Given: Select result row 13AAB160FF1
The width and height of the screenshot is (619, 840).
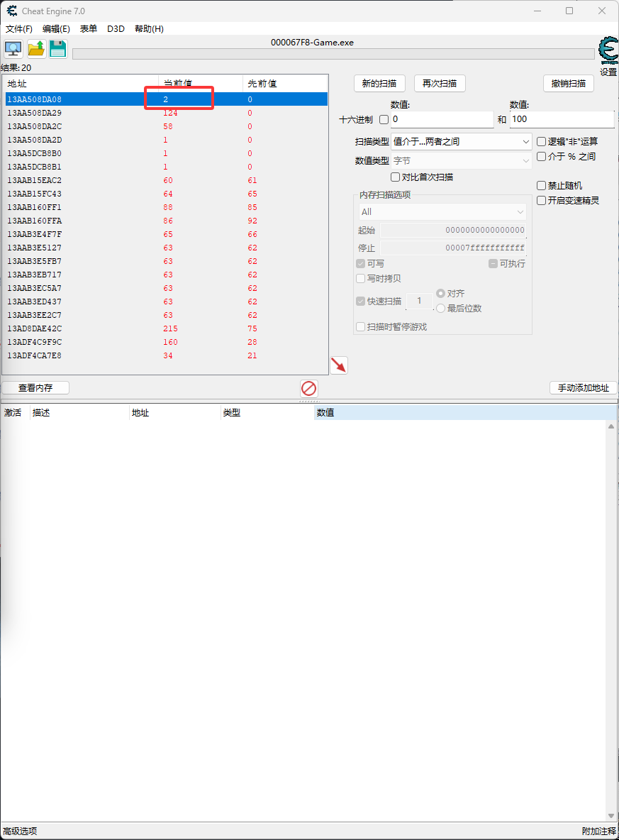Looking at the screenshot, I should tap(166, 207).
